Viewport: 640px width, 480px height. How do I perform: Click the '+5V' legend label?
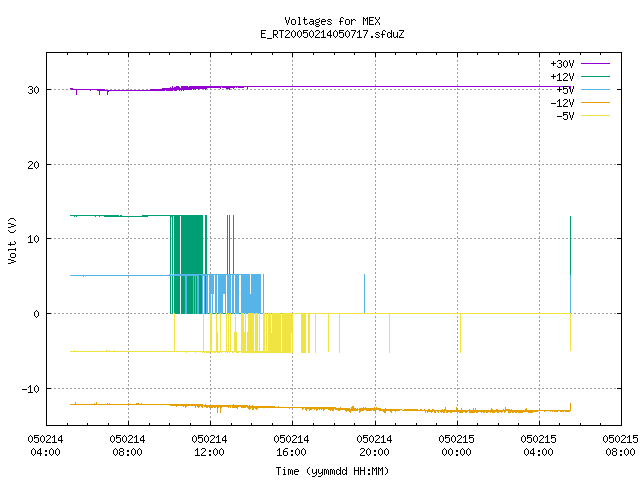565,90
